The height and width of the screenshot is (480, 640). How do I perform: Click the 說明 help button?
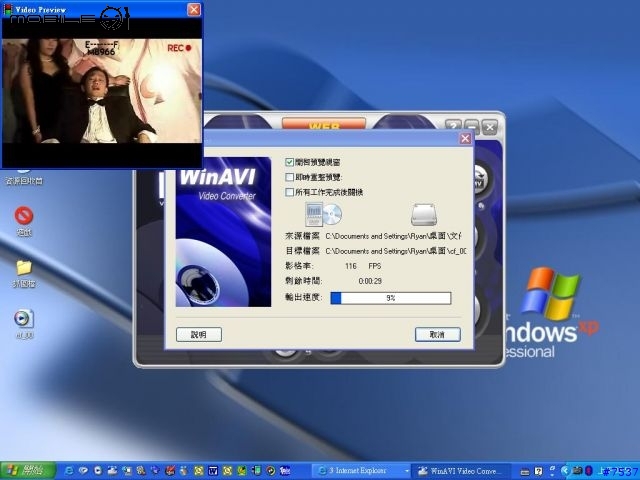199,334
